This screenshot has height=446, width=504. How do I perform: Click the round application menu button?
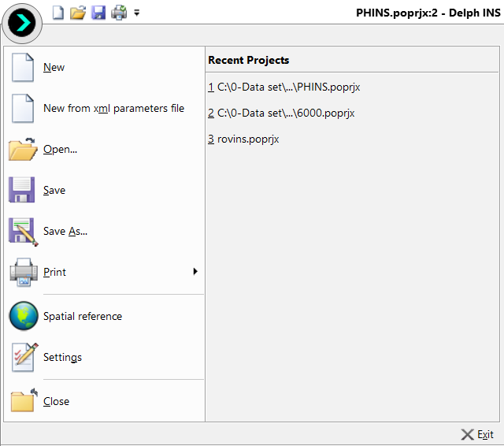23,24
